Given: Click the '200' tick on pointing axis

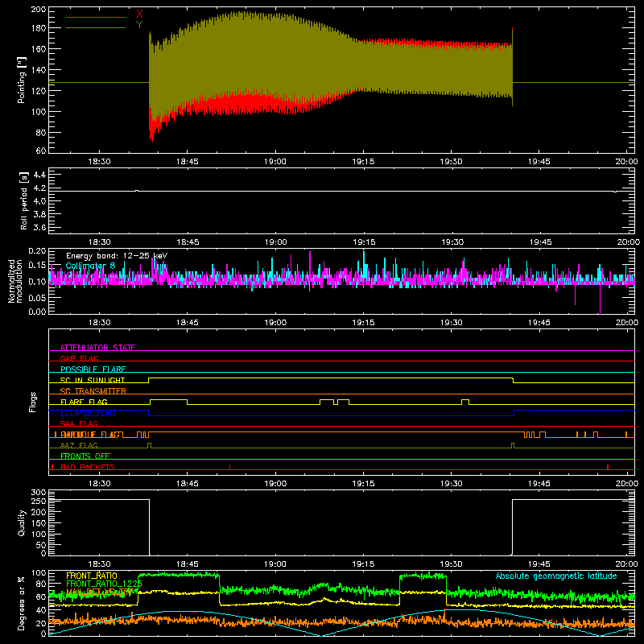Looking at the screenshot, I should (38, 10).
